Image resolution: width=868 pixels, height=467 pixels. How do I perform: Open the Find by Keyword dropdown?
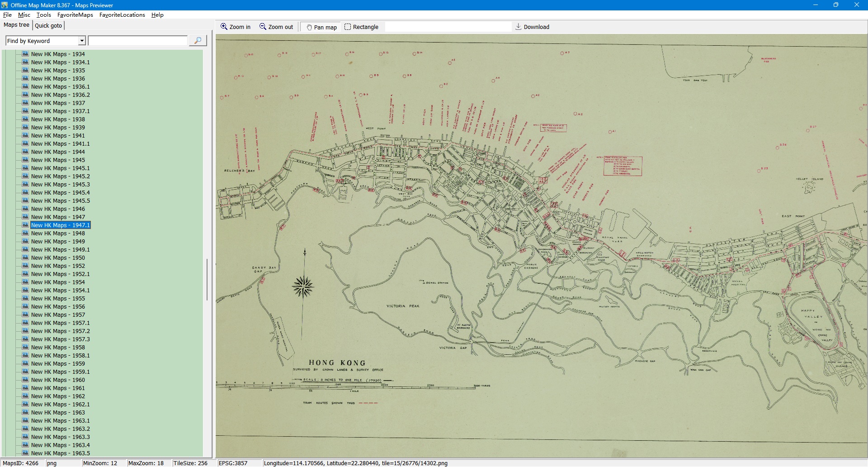tap(82, 41)
